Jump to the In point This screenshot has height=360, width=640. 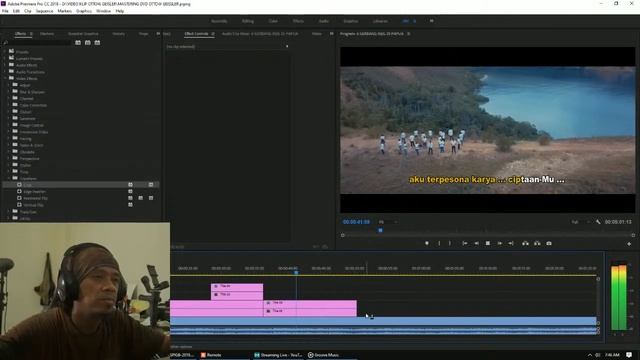coord(464,243)
